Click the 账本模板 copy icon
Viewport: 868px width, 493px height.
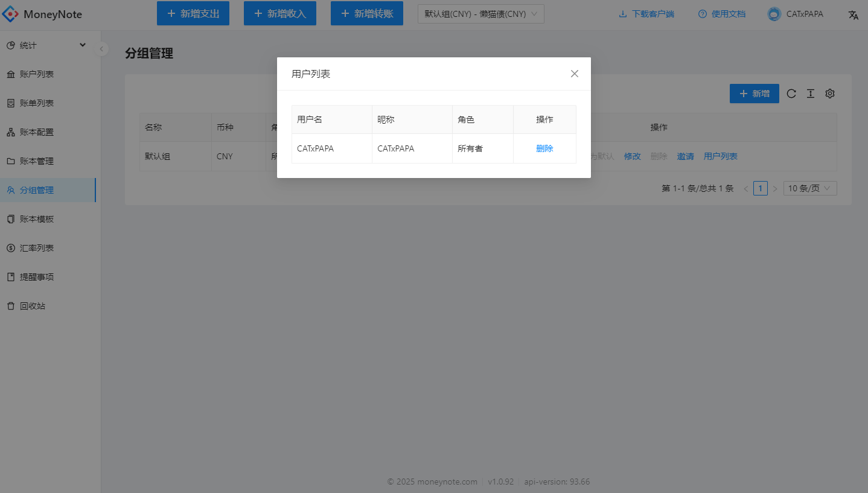[10, 219]
